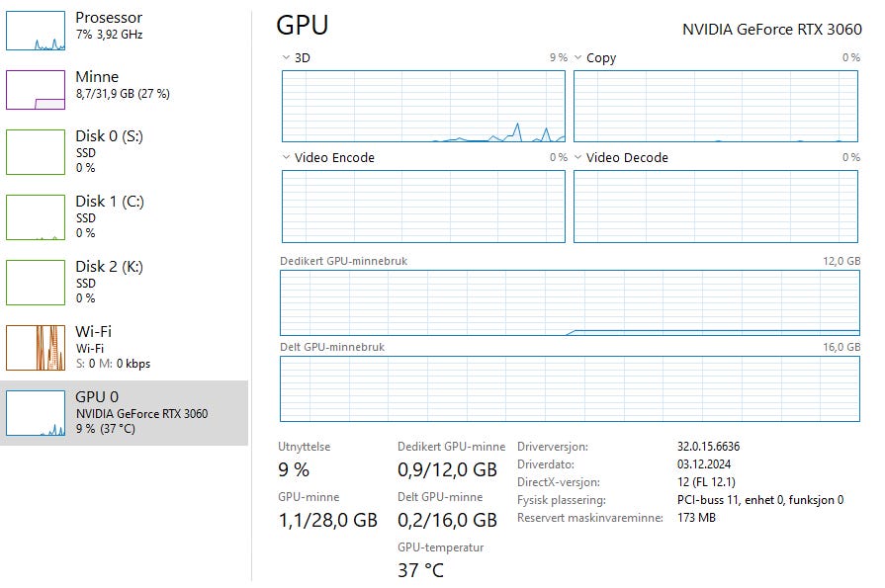Click the Video Decode graph area
The image size is (885, 588).
tap(716, 207)
